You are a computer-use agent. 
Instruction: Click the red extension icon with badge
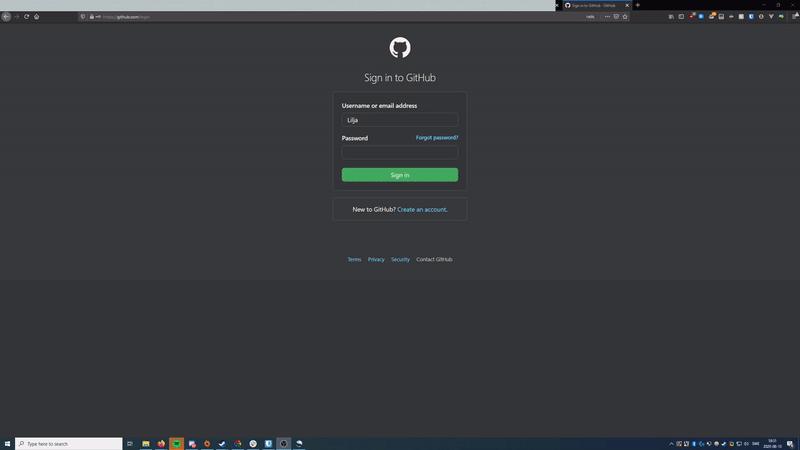click(692, 16)
